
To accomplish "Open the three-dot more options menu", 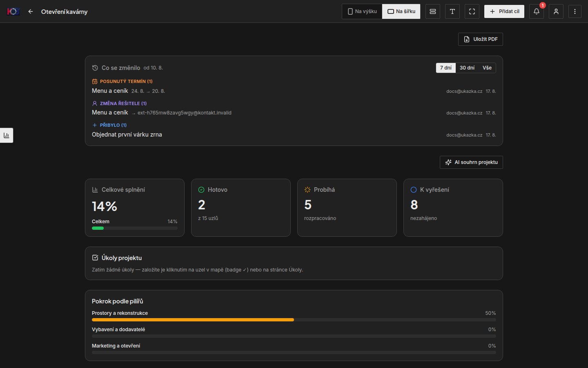I will (575, 11).
